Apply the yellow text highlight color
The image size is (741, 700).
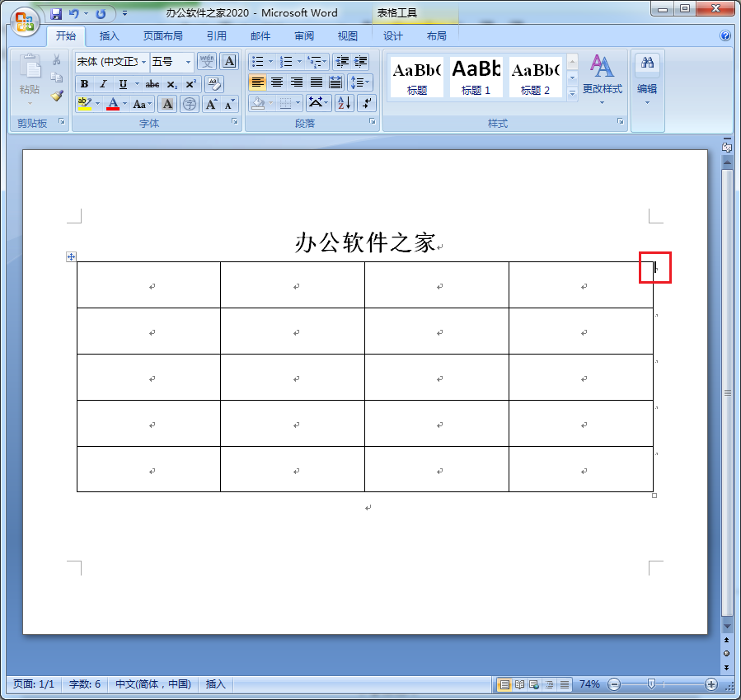tap(85, 104)
